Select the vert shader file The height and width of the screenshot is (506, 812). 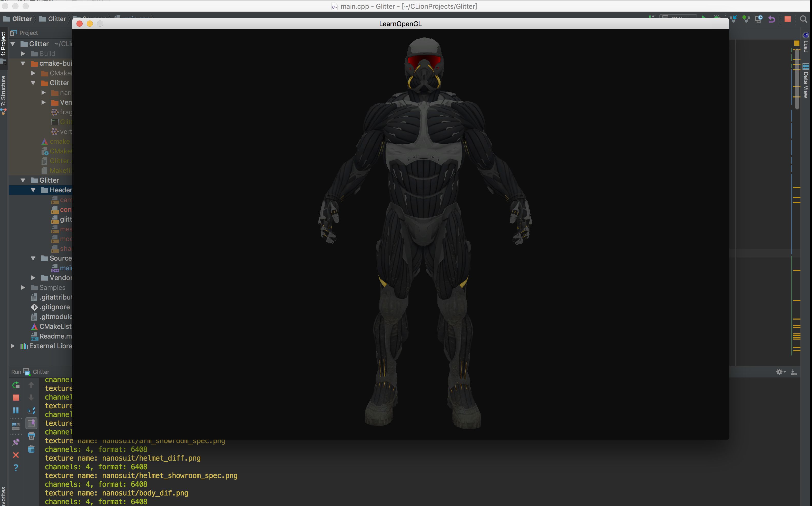(x=62, y=132)
